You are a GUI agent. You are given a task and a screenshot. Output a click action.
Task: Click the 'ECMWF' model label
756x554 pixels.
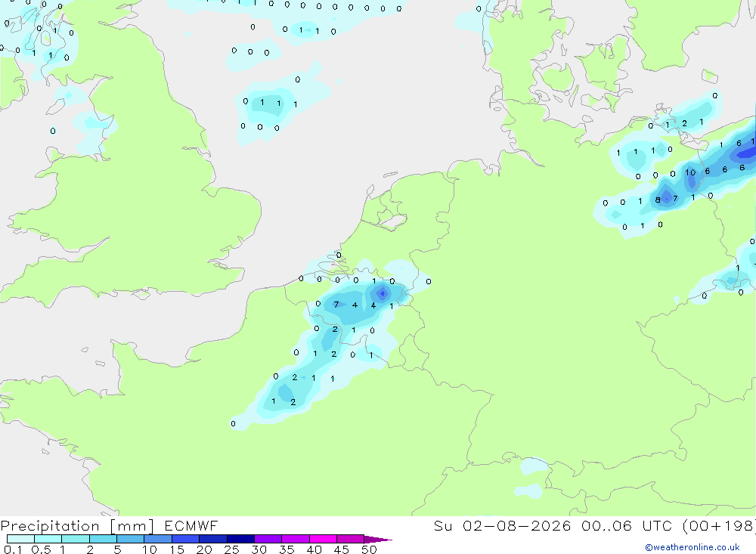191,525
